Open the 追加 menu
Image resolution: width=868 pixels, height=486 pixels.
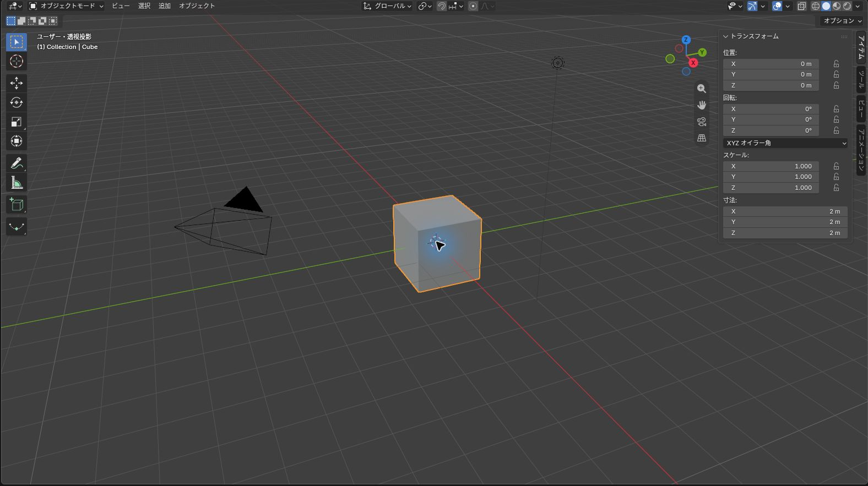[165, 6]
